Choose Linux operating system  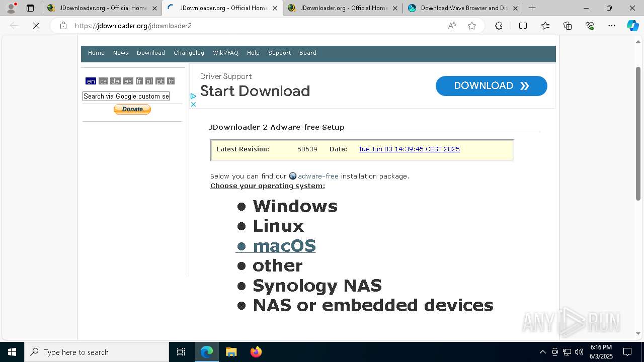coord(278,226)
